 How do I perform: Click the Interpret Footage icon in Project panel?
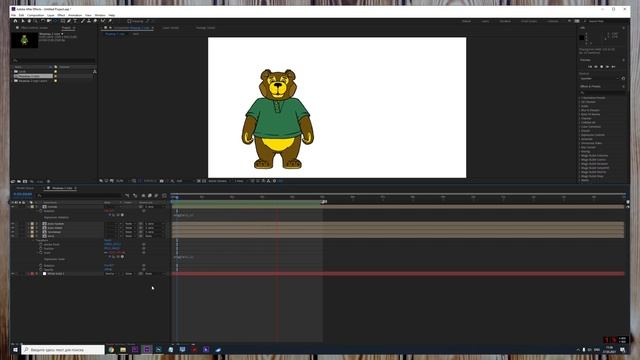[x=13, y=181]
